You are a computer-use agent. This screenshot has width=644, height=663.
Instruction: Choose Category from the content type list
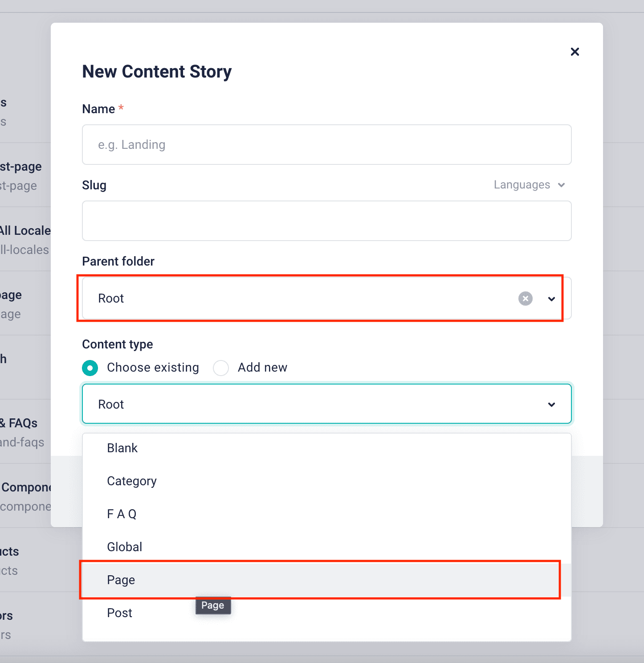pos(326,481)
